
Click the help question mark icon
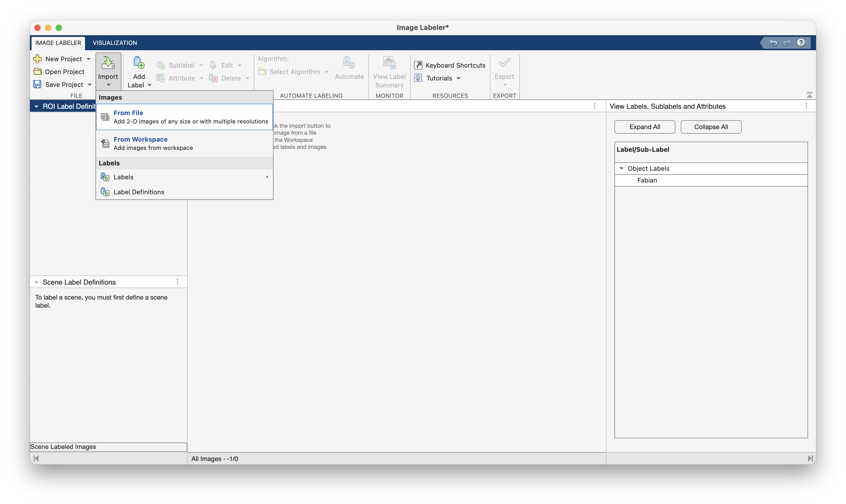coord(801,43)
